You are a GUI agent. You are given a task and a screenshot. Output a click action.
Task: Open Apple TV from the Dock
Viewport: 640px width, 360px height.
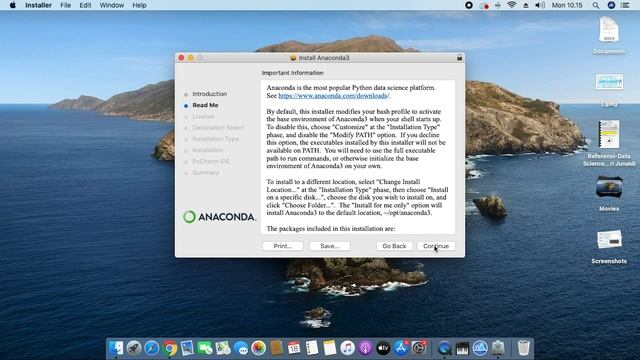pyautogui.click(x=383, y=348)
